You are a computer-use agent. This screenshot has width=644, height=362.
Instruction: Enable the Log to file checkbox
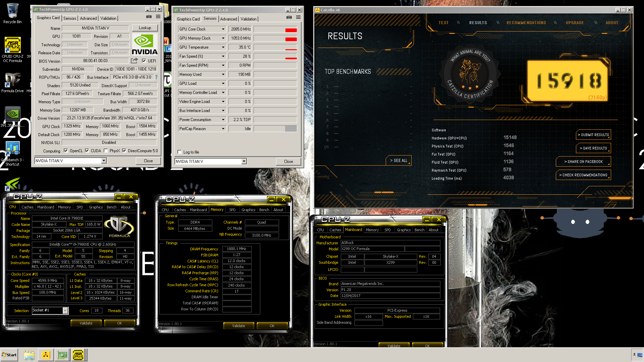click(179, 152)
